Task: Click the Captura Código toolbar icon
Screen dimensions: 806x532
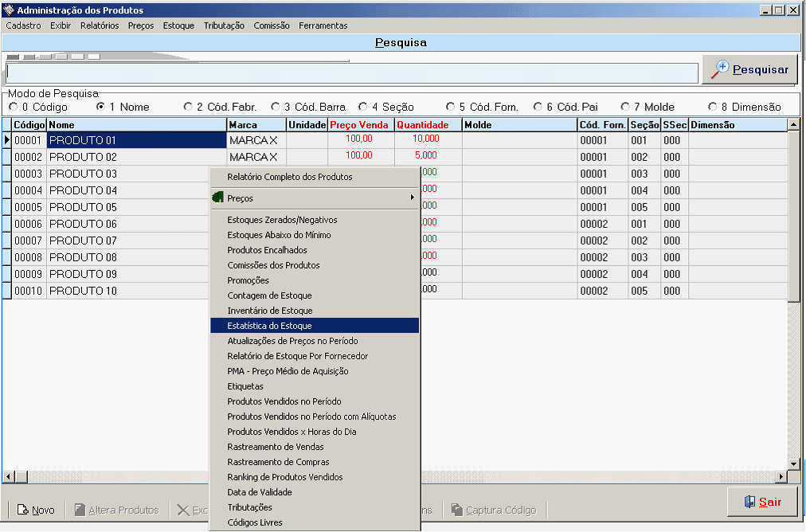Action: (457, 510)
